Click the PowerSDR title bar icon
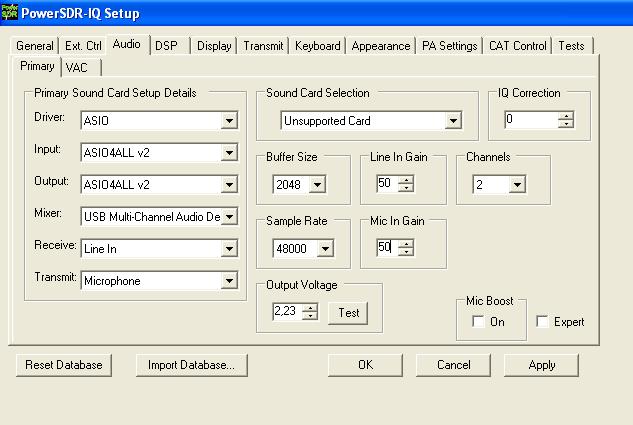The height and width of the screenshot is (425, 633). click(x=10, y=13)
